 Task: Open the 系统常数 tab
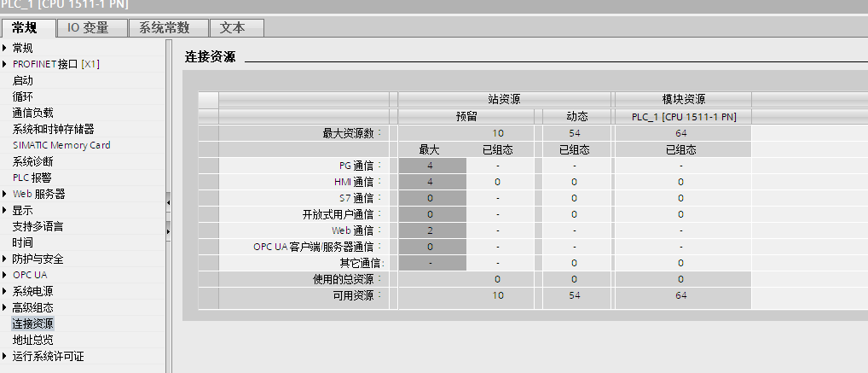pyautogui.click(x=168, y=27)
